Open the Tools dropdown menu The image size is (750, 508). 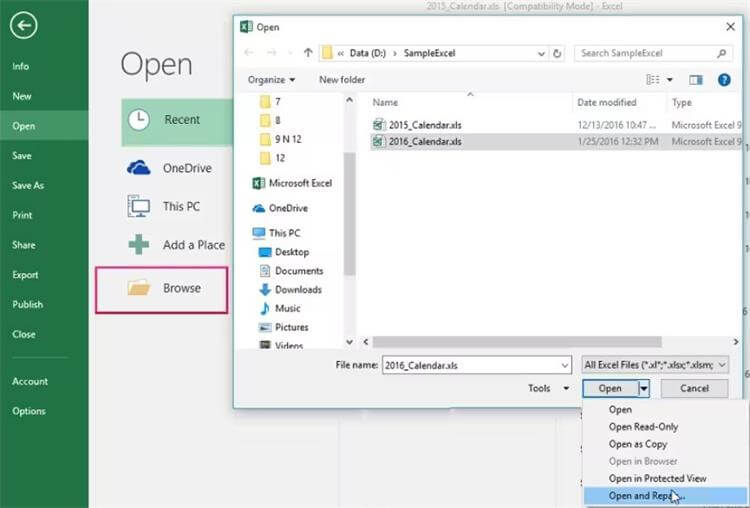point(548,388)
